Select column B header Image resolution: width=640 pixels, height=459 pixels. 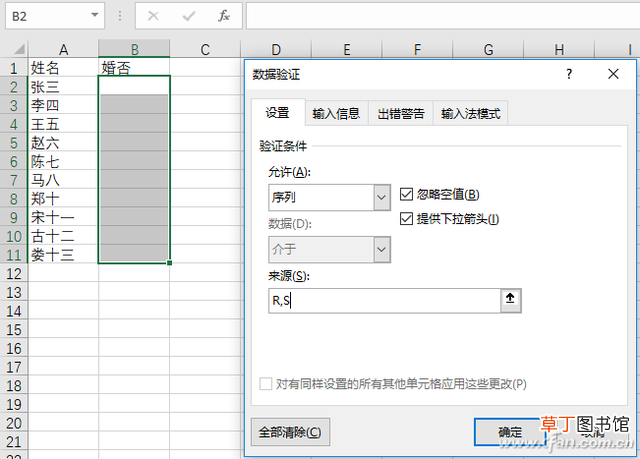click(x=134, y=49)
